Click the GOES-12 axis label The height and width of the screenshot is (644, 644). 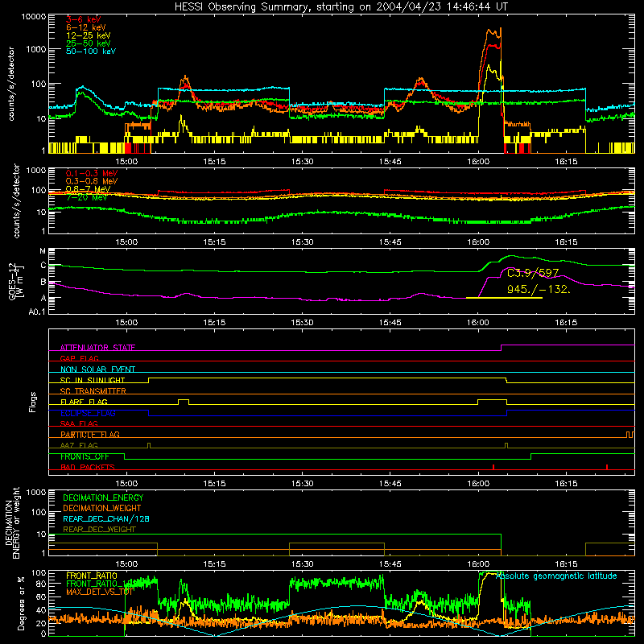coord(15,281)
